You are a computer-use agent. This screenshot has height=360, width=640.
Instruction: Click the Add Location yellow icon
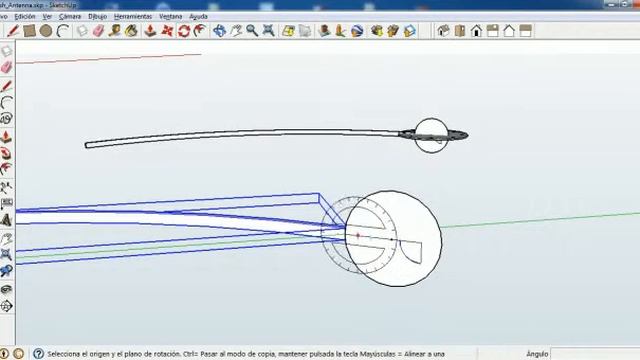(288, 31)
